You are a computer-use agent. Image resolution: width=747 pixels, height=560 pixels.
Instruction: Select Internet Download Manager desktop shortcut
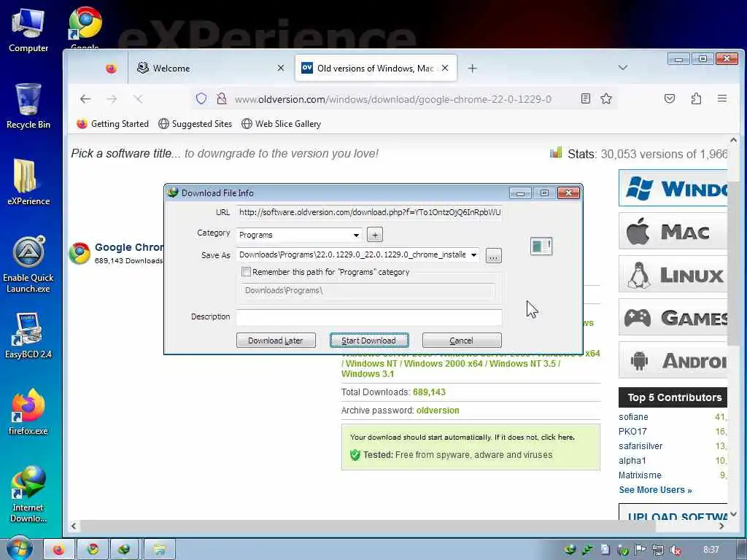pos(28,494)
